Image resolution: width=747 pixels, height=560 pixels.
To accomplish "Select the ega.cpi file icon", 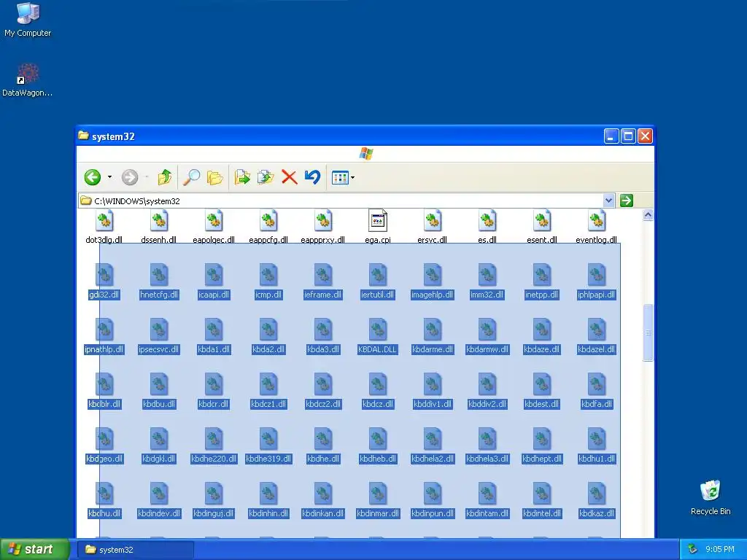I will click(x=378, y=222).
